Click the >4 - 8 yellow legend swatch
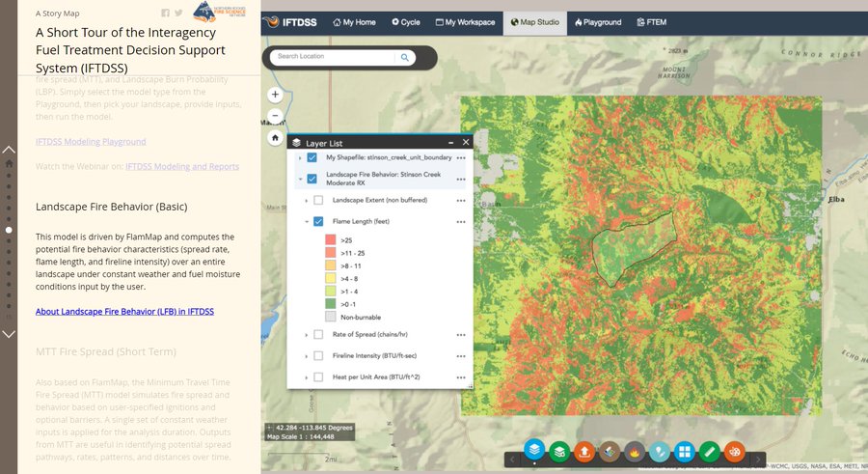868x474 pixels. 331,278
